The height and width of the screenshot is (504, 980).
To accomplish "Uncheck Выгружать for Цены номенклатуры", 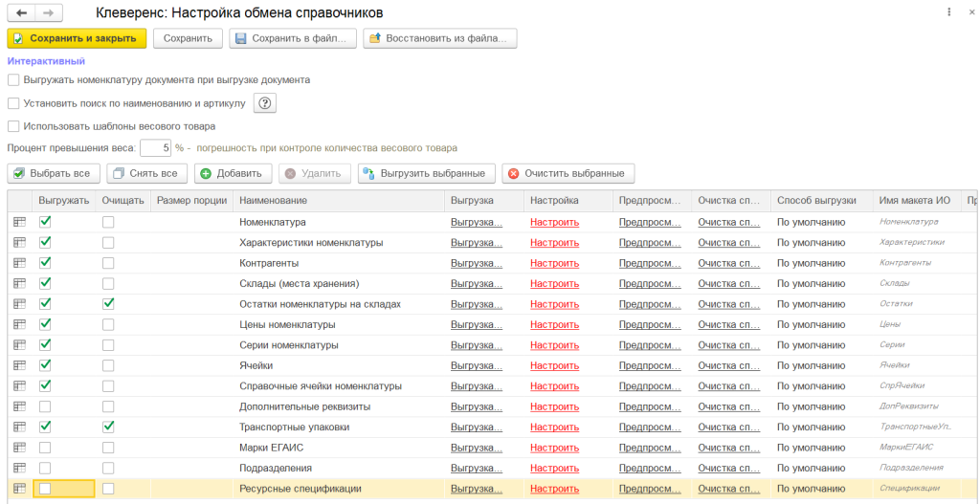I will [x=45, y=324].
